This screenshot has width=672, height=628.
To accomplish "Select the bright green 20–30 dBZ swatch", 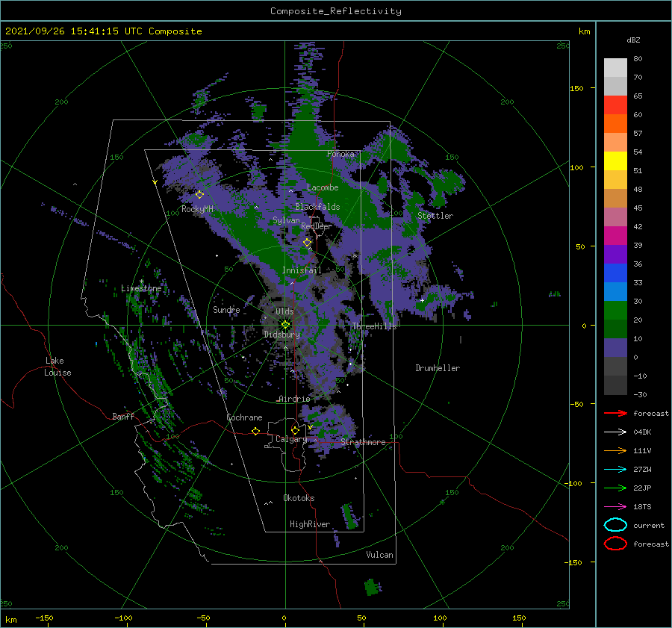I will [615, 311].
